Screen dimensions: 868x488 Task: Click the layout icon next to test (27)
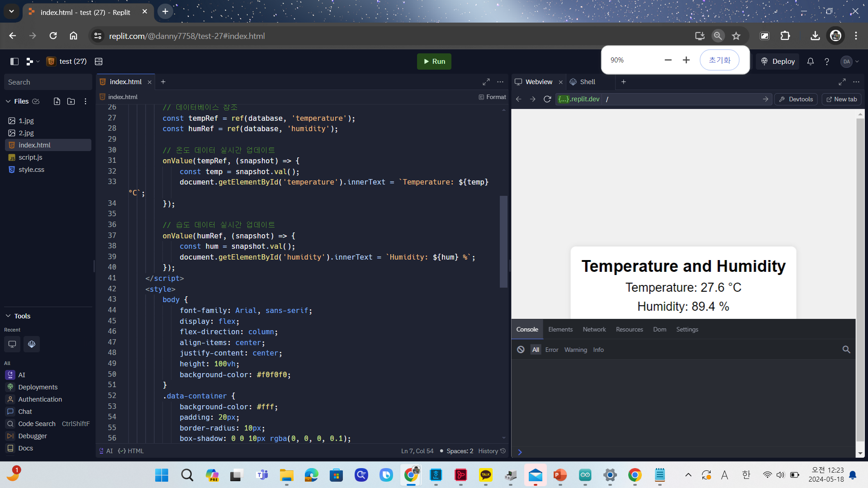coord(99,62)
